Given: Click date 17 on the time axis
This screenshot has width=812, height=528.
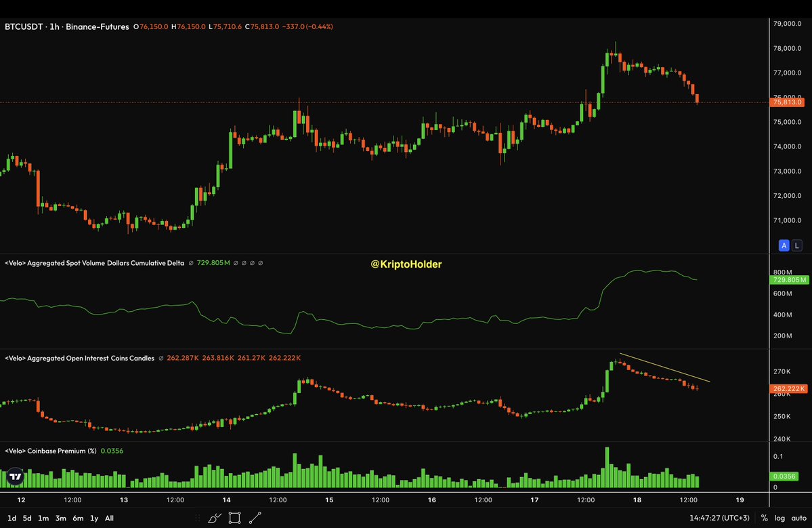Looking at the screenshot, I should tap(534, 500).
